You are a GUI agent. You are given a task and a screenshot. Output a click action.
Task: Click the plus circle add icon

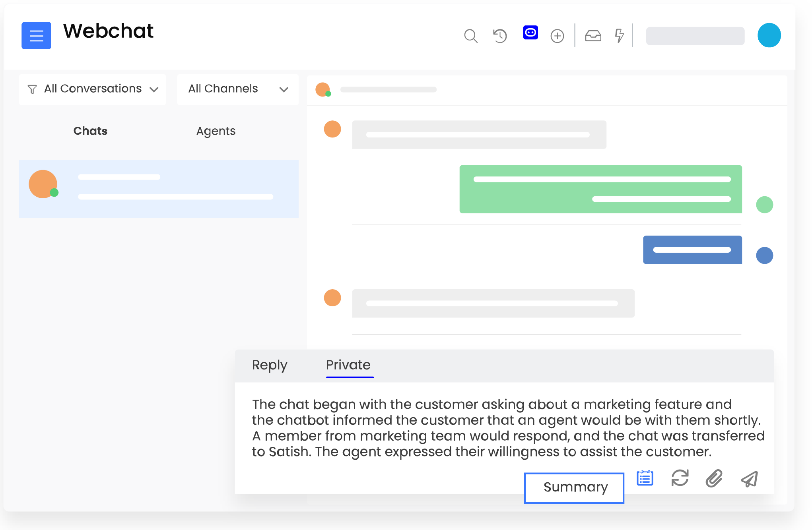[x=557, y=36]
